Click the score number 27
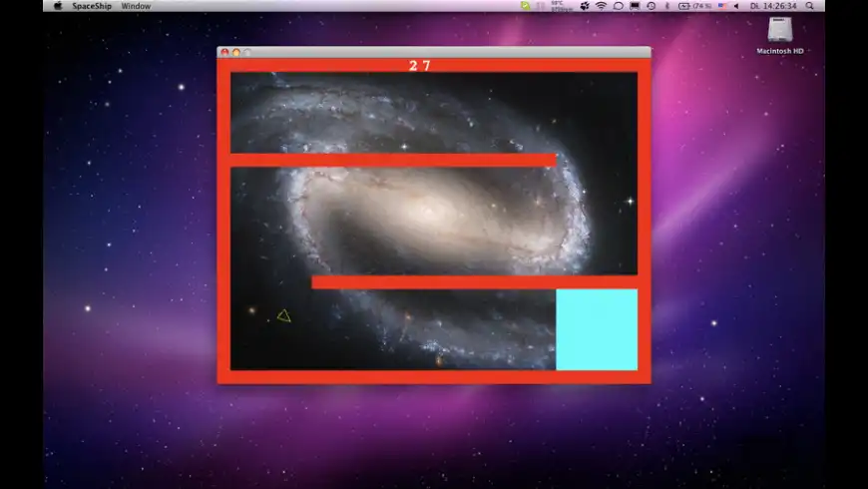868x489 pixels. click(x=420, y=65)
